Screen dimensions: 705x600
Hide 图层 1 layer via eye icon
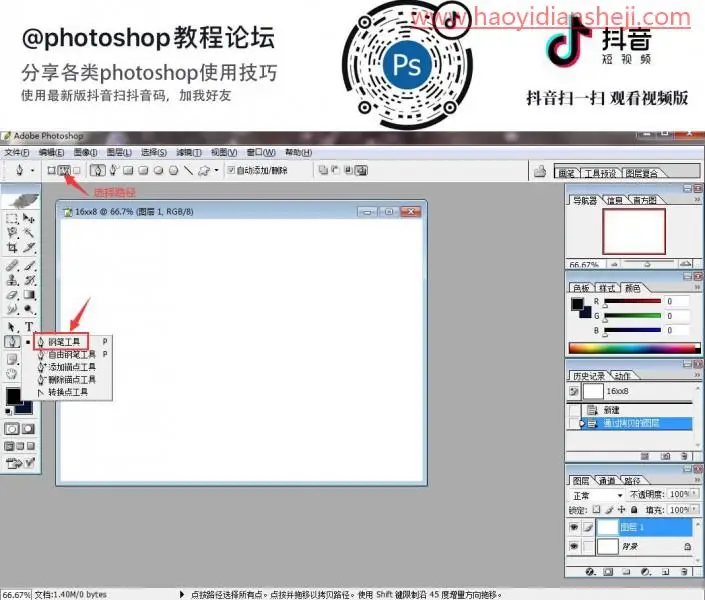[574, 527]
